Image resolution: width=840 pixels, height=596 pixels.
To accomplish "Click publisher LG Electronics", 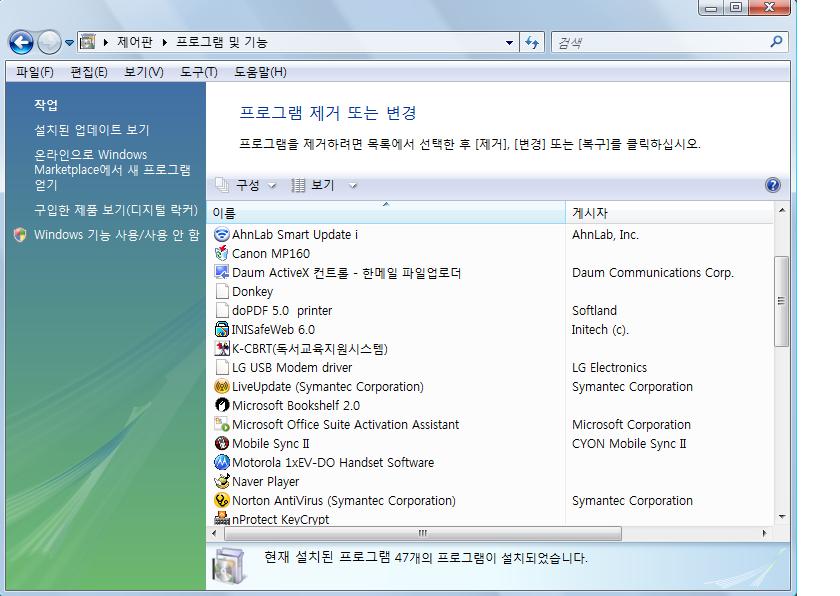I will [609, 367].
